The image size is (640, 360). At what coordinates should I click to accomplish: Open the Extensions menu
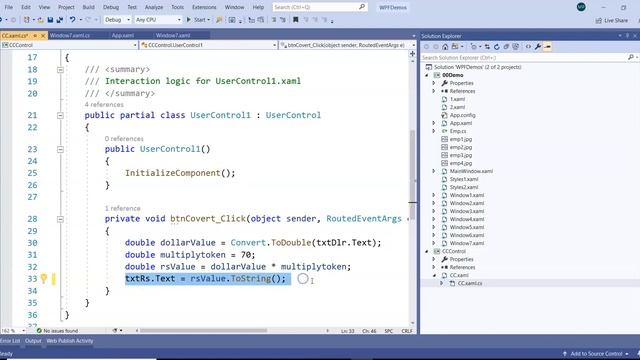(x=204, y=7)
